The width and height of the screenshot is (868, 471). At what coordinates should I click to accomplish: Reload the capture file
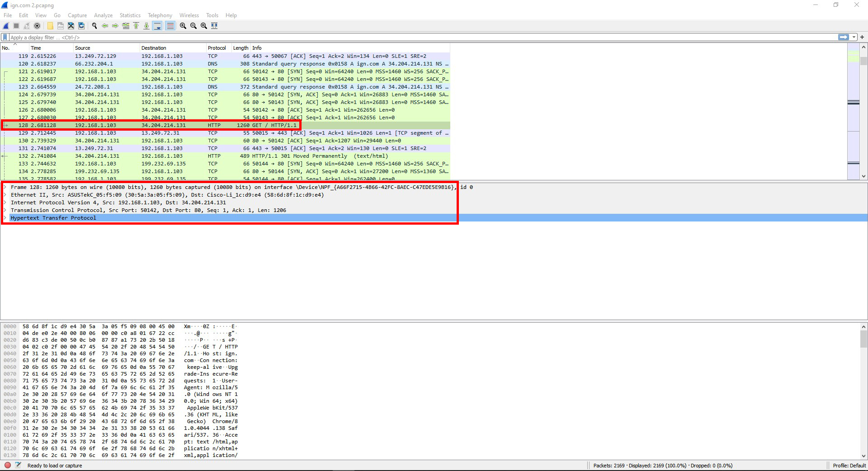tap(81, 26)
